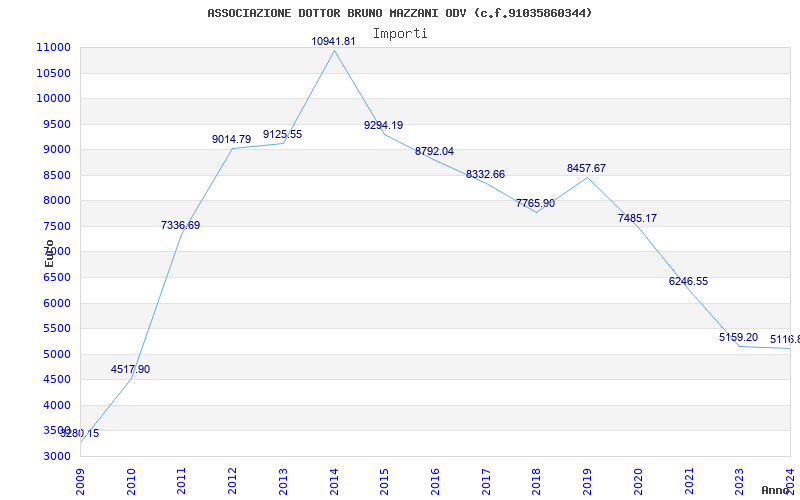Click data label 9294.19

point(383,125)
